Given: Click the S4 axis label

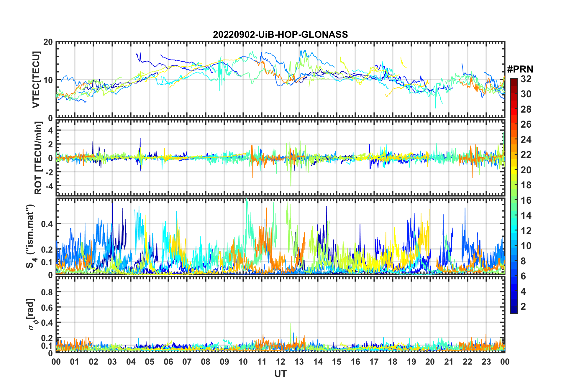Looking at the screenshot, I should click(x=30, y=236).
